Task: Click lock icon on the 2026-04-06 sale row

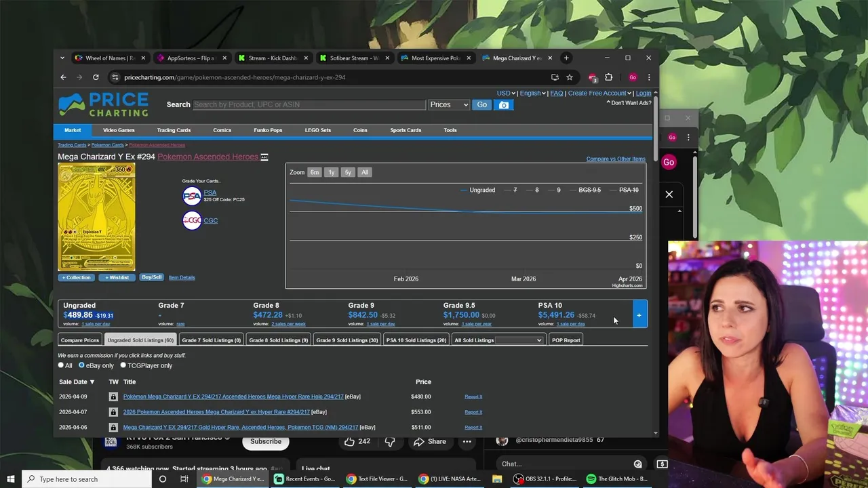Action: pyautogui.click(x=113, y=427)
